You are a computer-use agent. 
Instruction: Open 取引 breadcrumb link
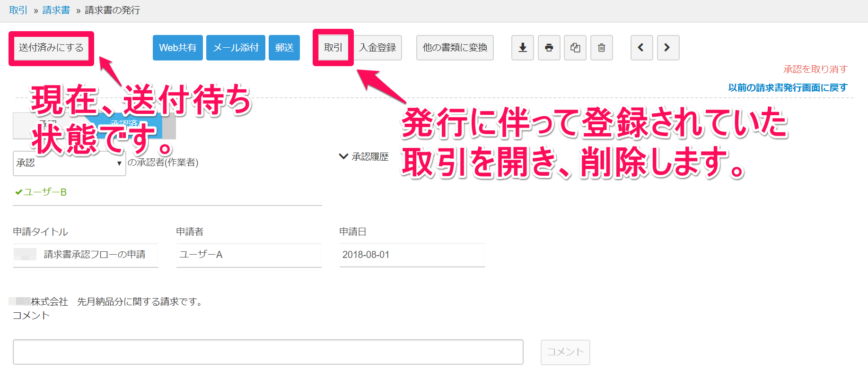point(18,10)
